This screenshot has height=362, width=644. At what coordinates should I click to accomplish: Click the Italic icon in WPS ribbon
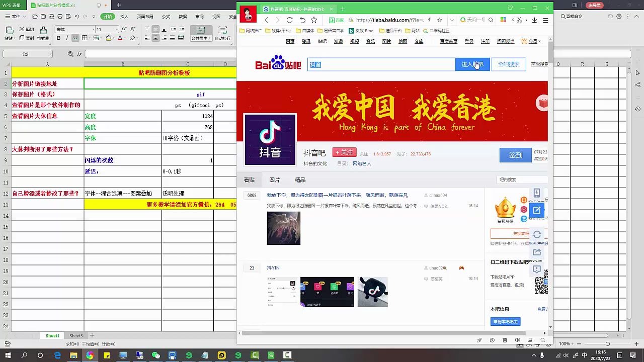[67, 38]
